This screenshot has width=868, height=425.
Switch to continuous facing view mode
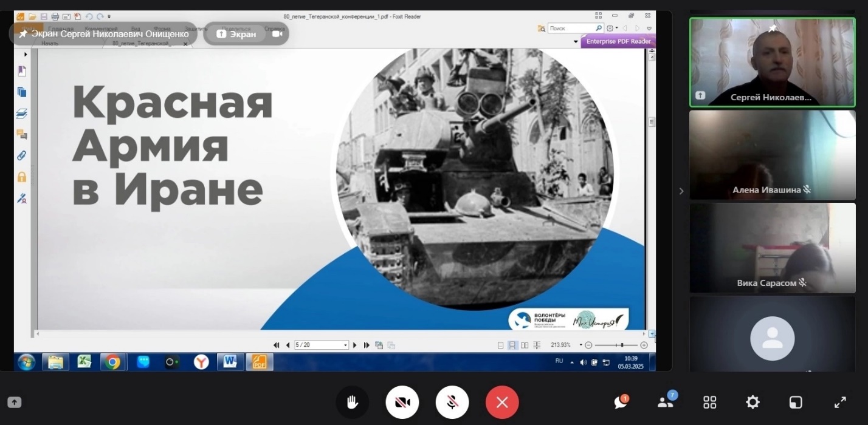click(537, 345)
